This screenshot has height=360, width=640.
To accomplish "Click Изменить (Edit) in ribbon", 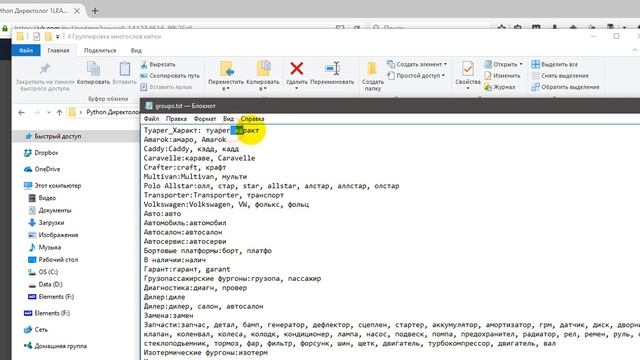I will click(502, 76).
